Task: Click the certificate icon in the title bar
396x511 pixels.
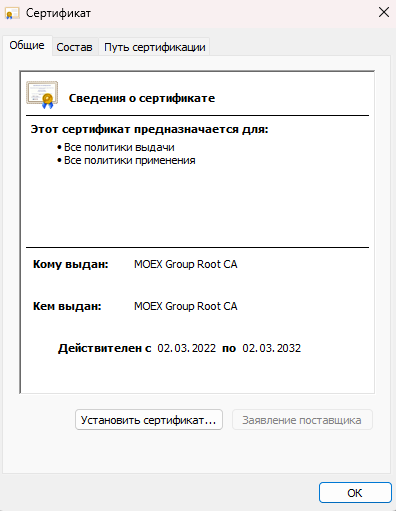Action: coord(12,14)
